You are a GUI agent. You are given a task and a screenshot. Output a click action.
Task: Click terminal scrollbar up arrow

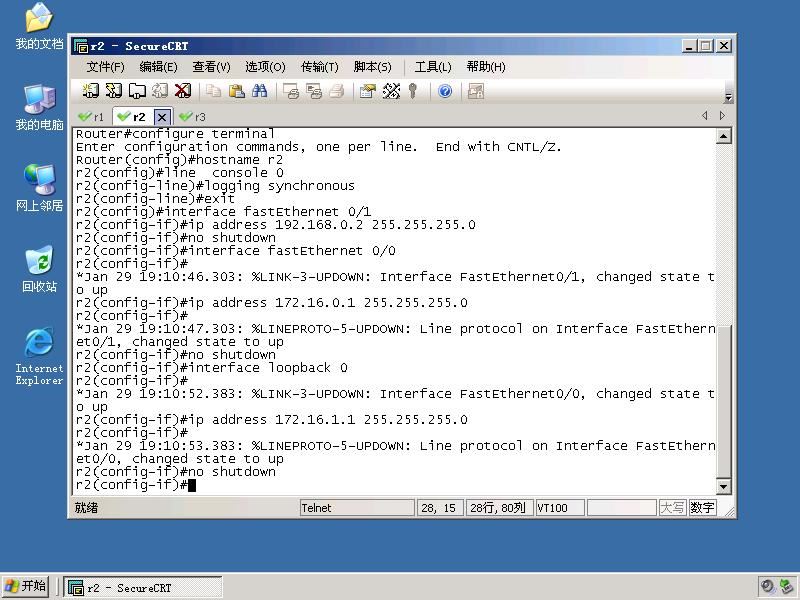click(x=723, y=136)
